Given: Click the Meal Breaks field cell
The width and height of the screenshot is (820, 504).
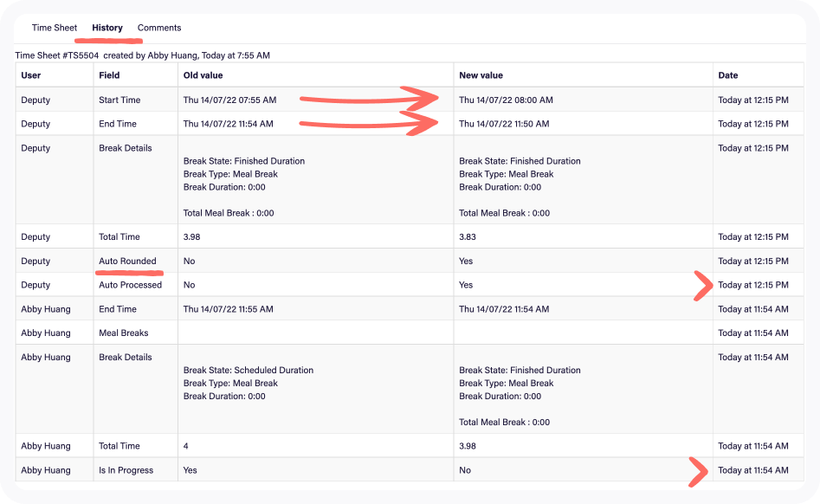Looking at the screenshot, I should click(124, 333).
